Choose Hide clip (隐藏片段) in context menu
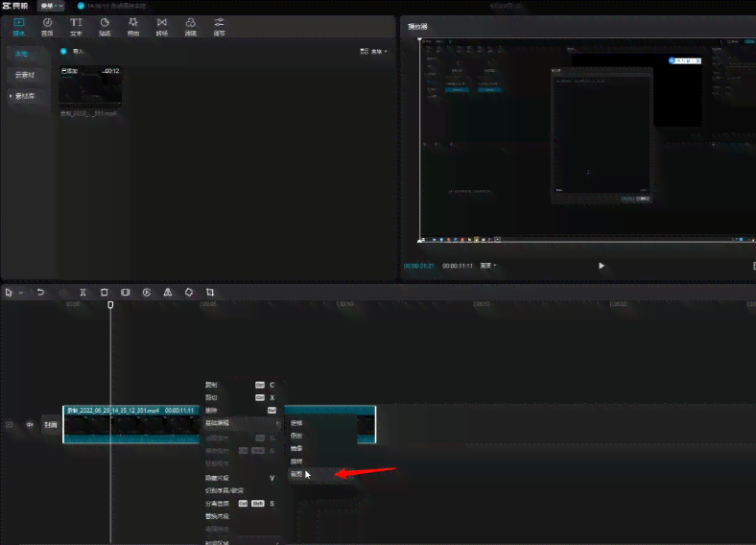This screenshot has width=756, height=545. (240, 478)
